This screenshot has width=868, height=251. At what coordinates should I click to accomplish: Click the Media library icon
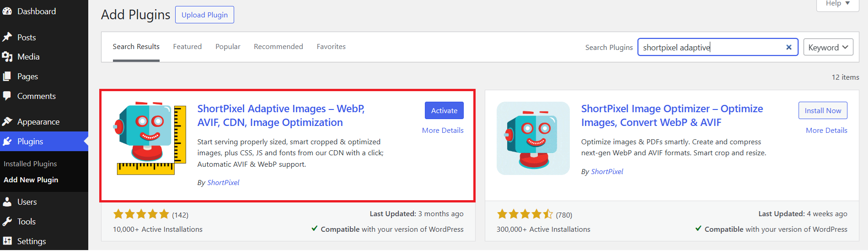click(7, 57)
